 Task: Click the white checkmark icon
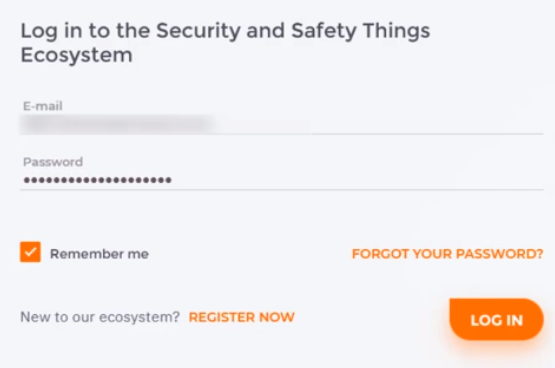(x=30, y=252)
